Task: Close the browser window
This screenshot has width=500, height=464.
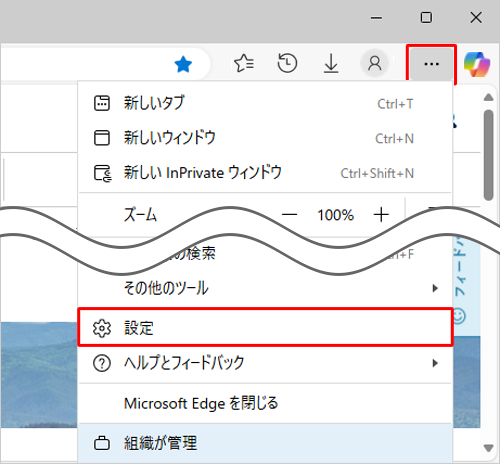Action: (x=476, y=17)
